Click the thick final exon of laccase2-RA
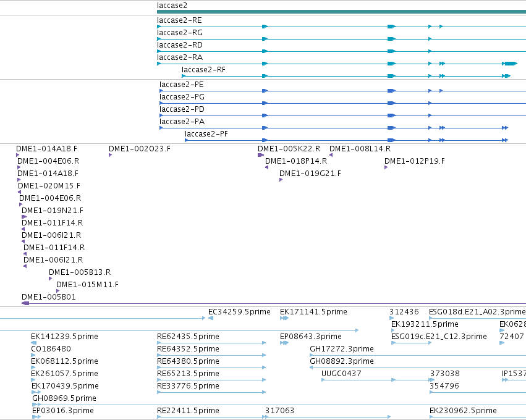526x420 pixels. 511,64
